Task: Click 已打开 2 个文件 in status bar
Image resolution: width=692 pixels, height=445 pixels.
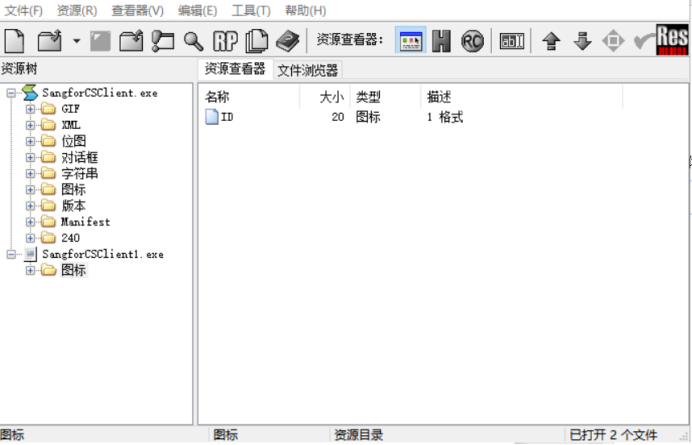Action: click(x=613, y=435)
